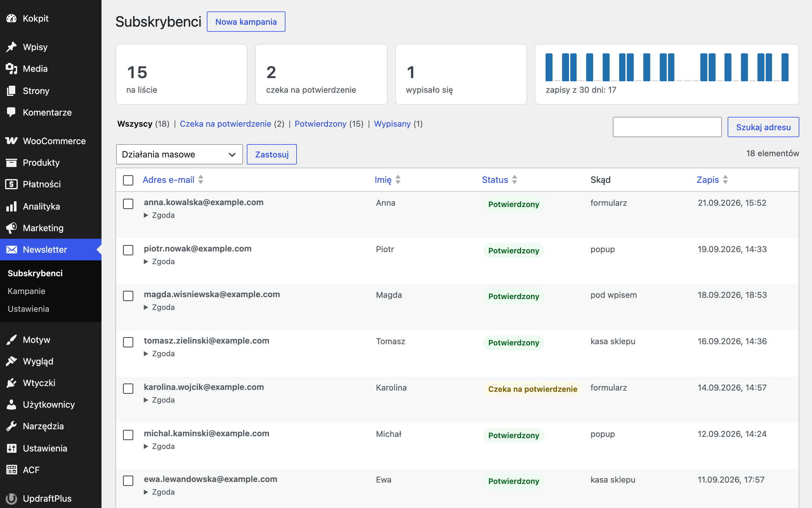Click the Ustawienia sliders icon in main menu
812x508 pixels.
point(11,448)
